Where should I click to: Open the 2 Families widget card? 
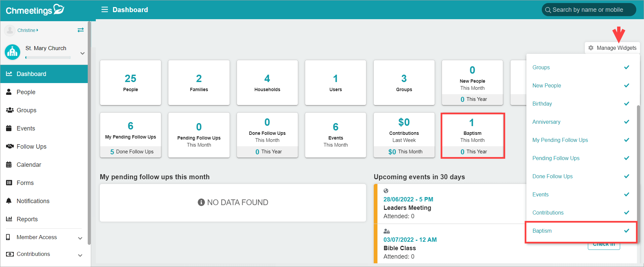(x=199, y=83)
